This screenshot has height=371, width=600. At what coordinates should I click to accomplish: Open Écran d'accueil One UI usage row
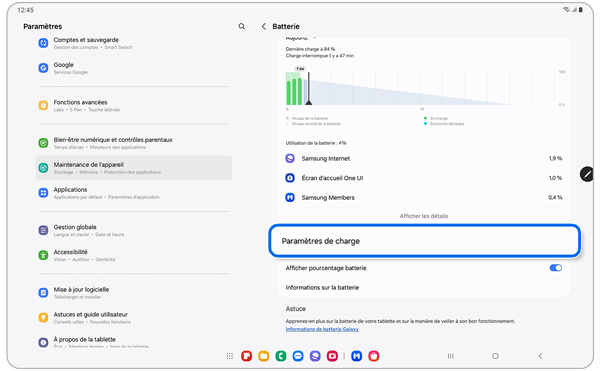[424, 178]
